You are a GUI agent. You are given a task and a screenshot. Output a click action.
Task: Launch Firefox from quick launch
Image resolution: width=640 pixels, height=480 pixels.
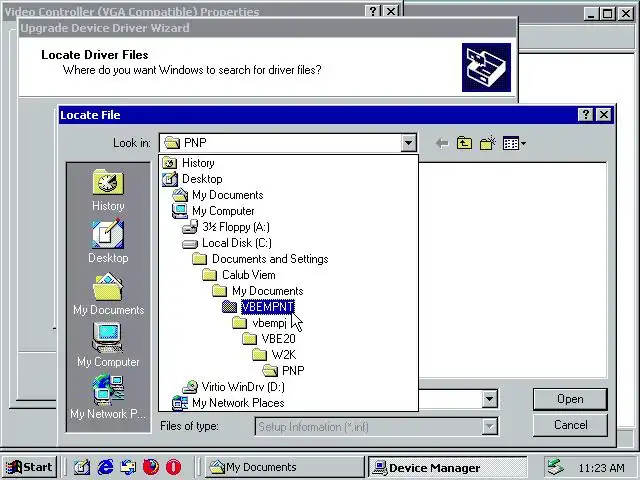point(151,467)
